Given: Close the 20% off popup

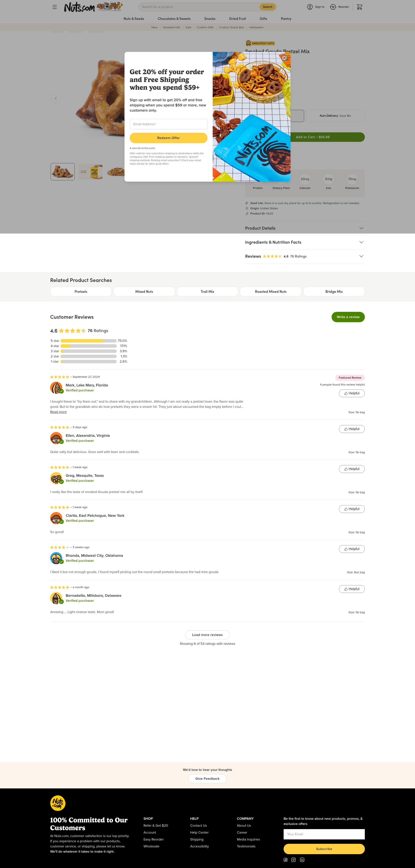Looking at the screenshot, I should [284, 58].
